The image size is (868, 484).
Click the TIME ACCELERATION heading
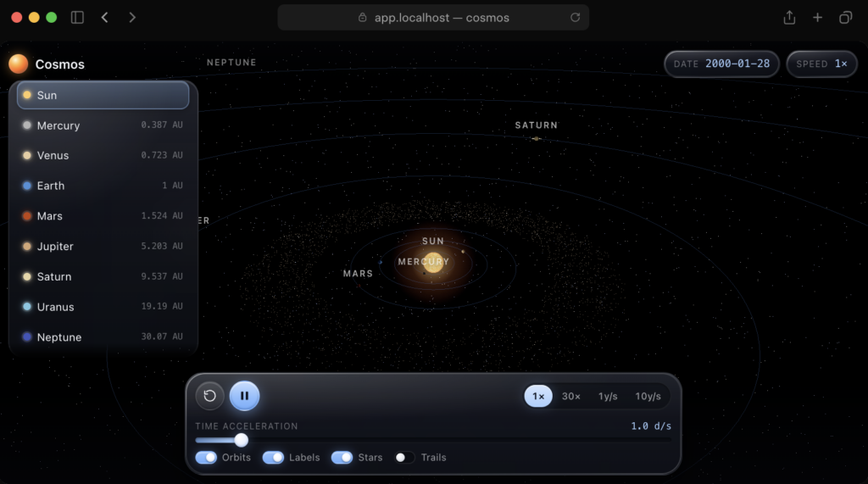247,426
